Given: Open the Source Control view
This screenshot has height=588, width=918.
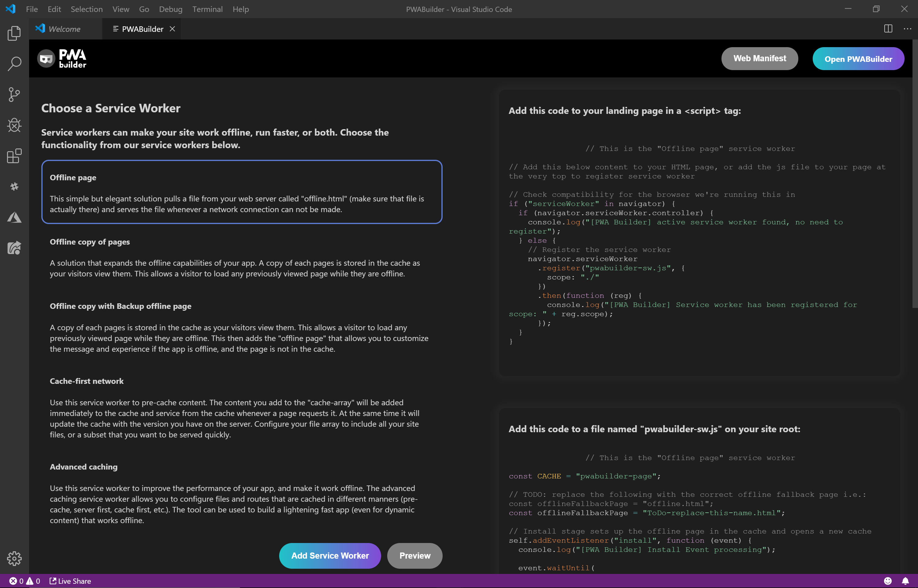Looking at the screenshot, I should 14,94.
